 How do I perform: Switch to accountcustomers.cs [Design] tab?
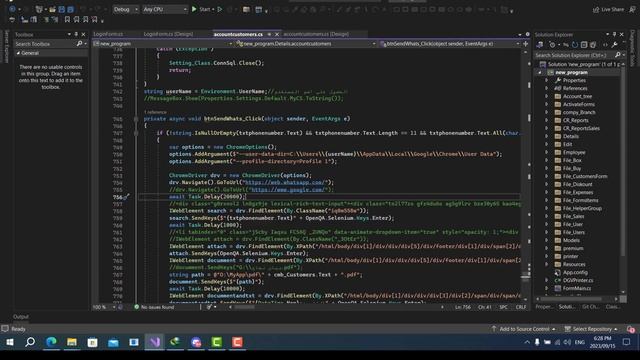click(x=316, y=34)
